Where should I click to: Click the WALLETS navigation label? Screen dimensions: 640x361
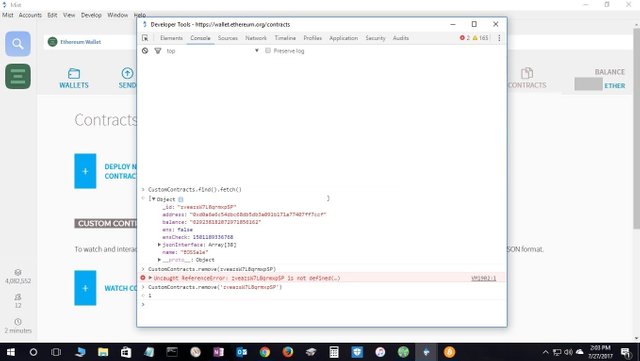coord(74,85)
